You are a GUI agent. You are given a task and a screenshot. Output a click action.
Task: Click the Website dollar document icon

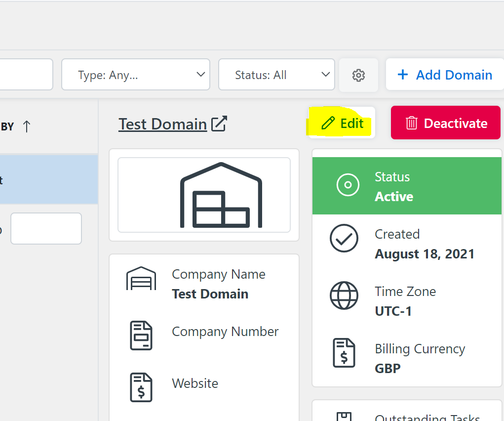[x=141, y=387]
